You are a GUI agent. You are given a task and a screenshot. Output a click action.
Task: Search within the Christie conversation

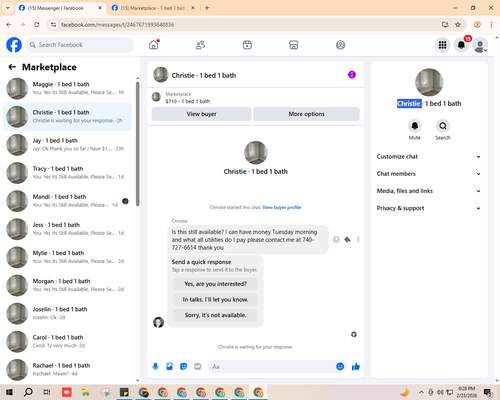click(443, 126)
